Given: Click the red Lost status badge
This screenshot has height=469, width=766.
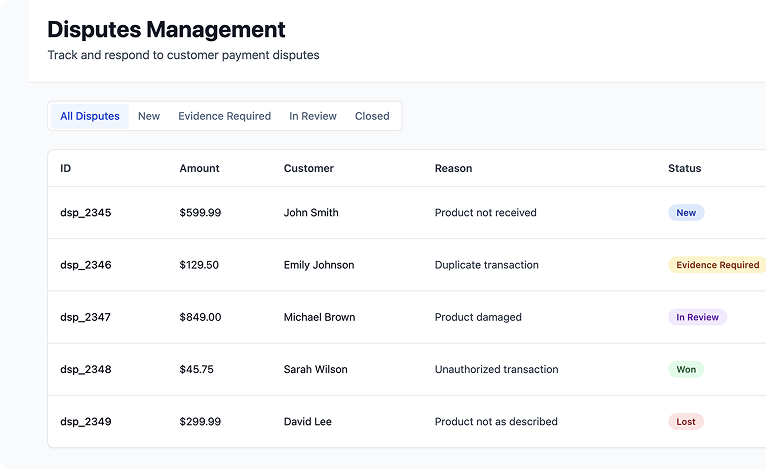Looking at the screenshot, I should coord(686,422).
